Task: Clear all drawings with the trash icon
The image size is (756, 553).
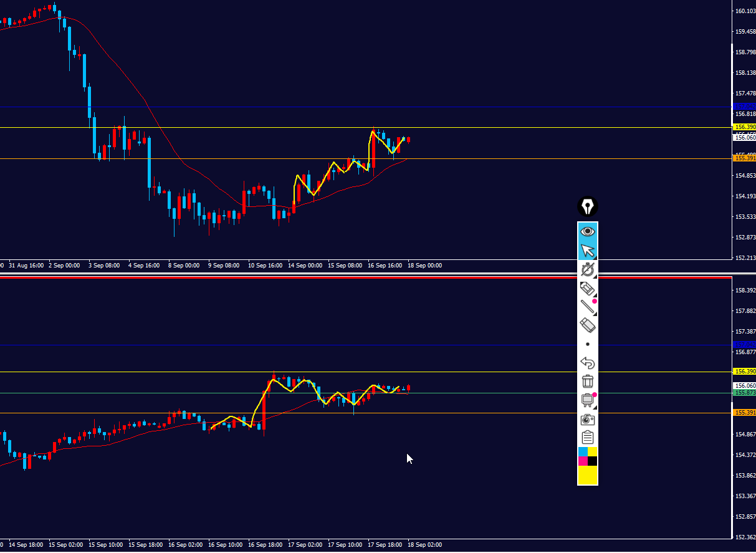Action: point(588,381)
